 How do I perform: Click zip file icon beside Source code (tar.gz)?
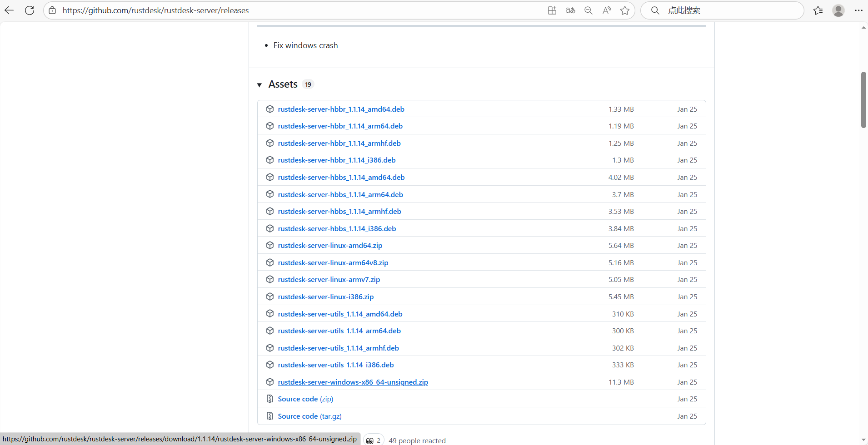(270, 416)
